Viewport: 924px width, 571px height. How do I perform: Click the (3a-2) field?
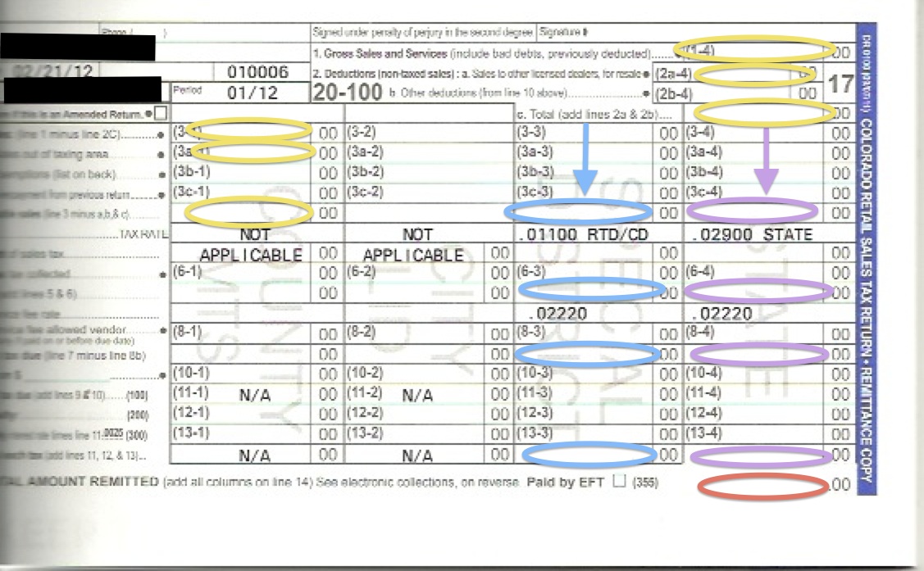(x=429, y=152)
